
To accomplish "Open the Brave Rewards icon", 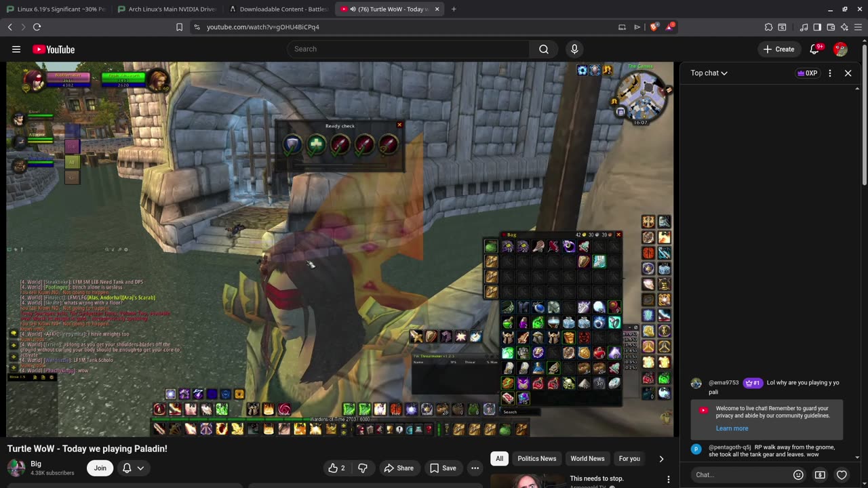I will (x=670, y=27).
